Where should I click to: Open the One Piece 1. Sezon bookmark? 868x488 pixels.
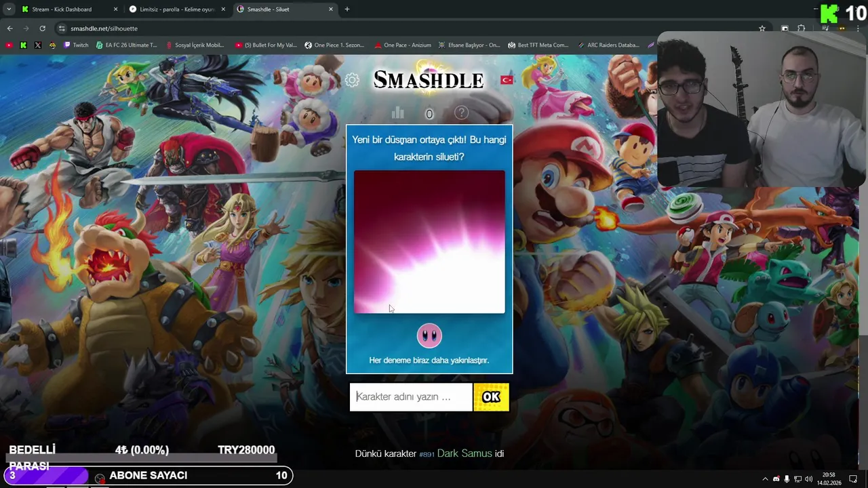coord(334,45)
